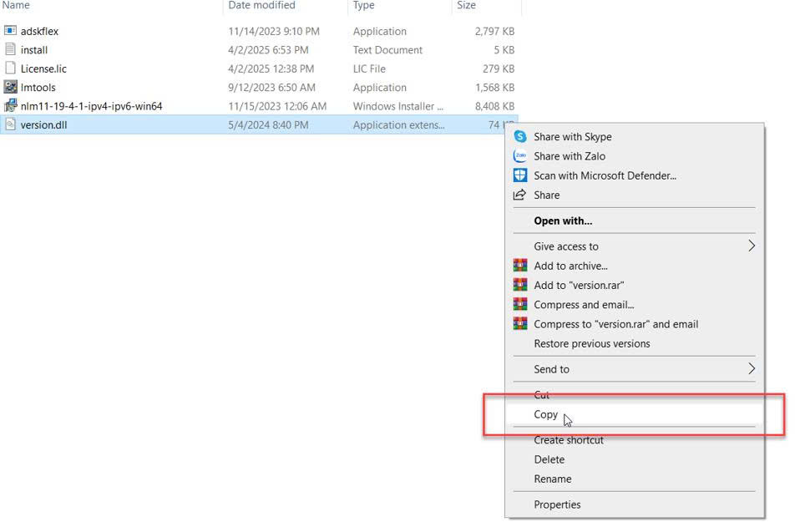This screenshot has height=532, width=795.
Task: Select Restore previous versions
Action: pos(592,343)
